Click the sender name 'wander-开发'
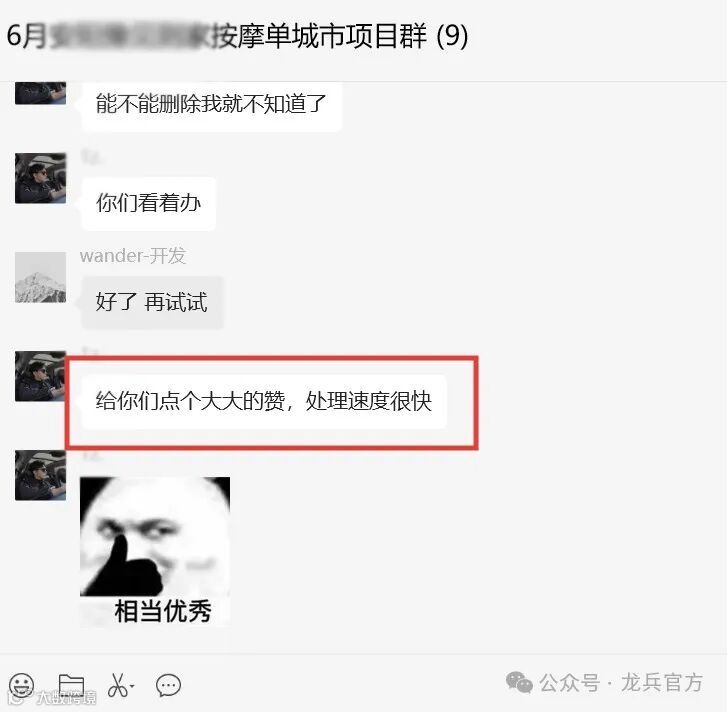The height and width of the screenshot is (712, 727). [133, 255]
